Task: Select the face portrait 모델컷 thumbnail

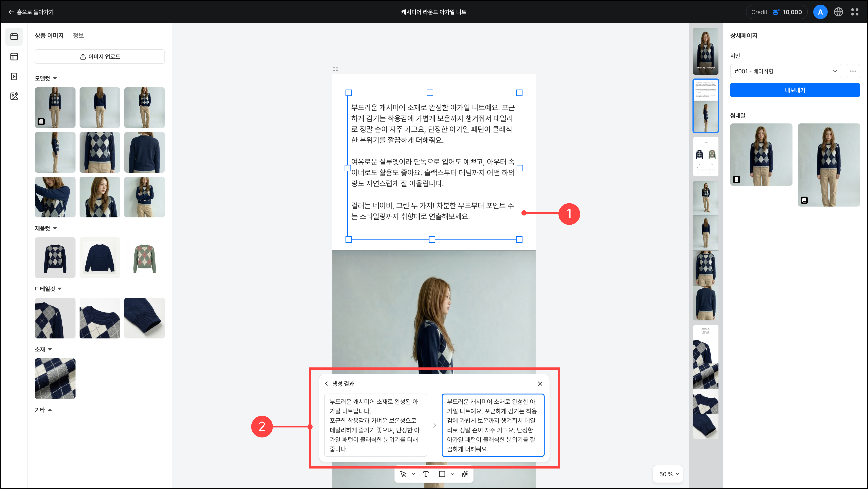Action: pyautogui.click(x=100, y=197)
